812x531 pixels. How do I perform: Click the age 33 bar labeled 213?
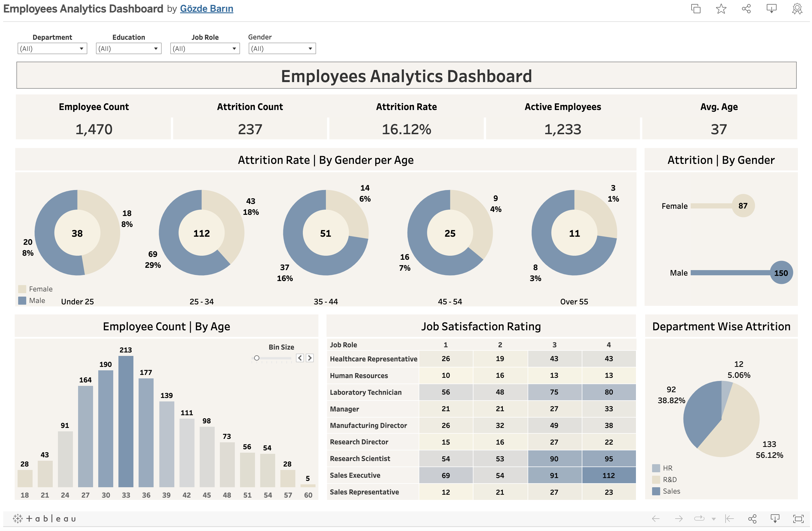pos(126,421)
